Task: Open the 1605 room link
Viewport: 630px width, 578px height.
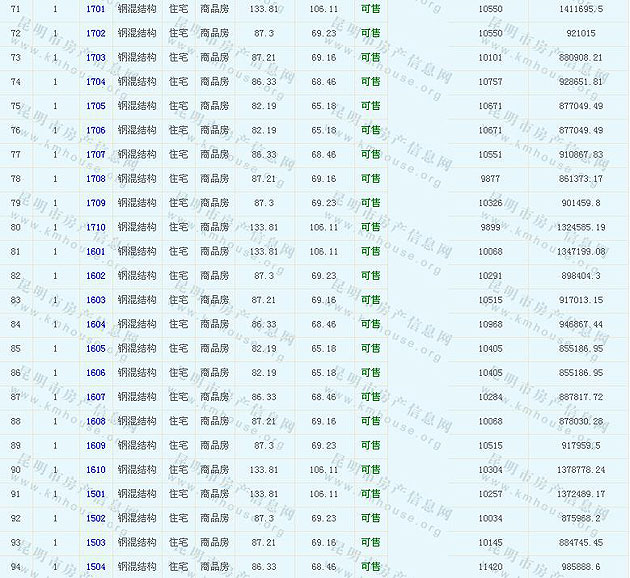Action: [96, 349]
